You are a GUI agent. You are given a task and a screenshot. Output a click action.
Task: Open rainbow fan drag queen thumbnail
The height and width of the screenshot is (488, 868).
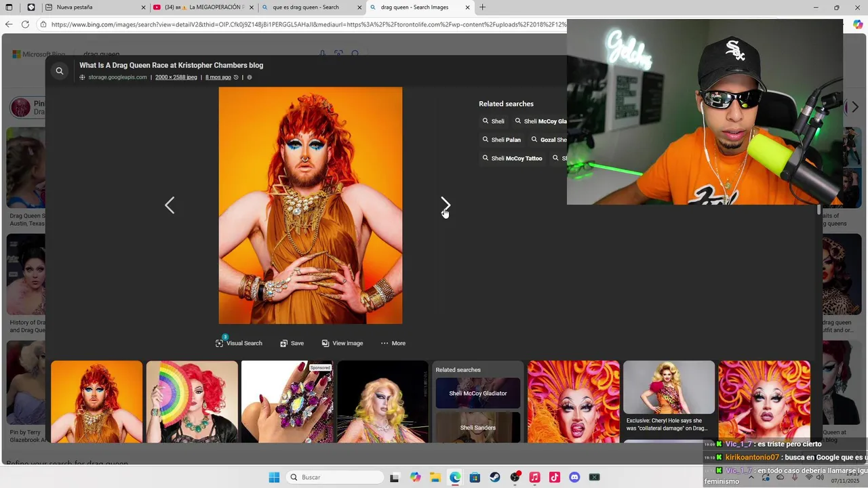pyautogui.click(x=192, y=401)
